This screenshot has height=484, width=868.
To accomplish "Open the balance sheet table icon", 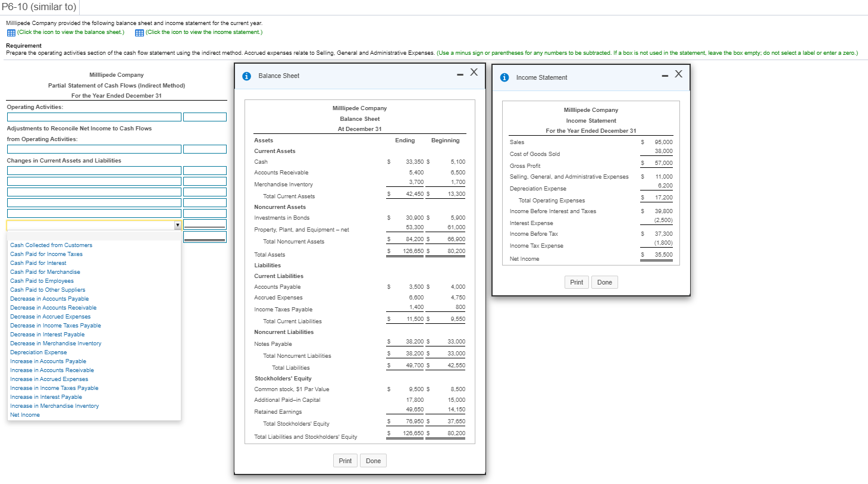I will (x=11, y=33).
